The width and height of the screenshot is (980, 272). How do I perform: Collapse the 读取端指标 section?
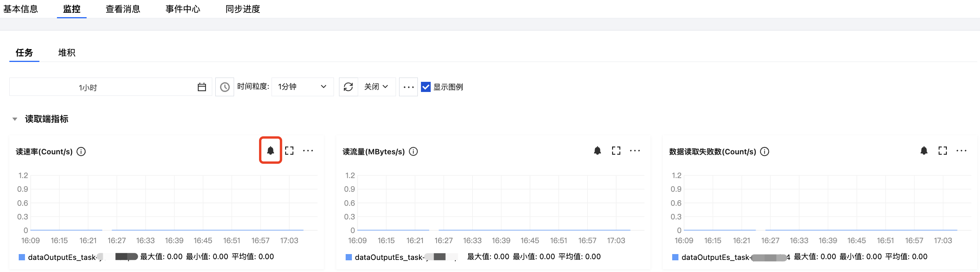tap(15, 119)
